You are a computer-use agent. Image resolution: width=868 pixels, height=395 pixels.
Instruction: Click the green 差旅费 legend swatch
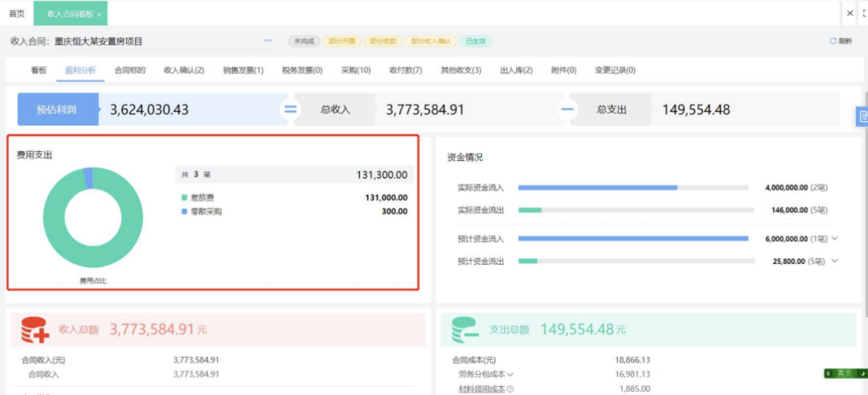(x=184, y=197)
